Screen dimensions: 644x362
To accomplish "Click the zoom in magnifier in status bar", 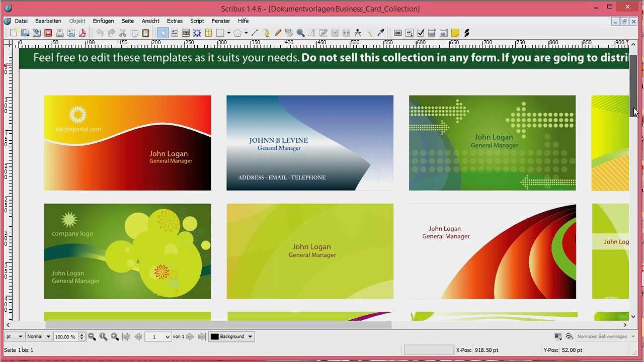I will (x=115, y=336).
